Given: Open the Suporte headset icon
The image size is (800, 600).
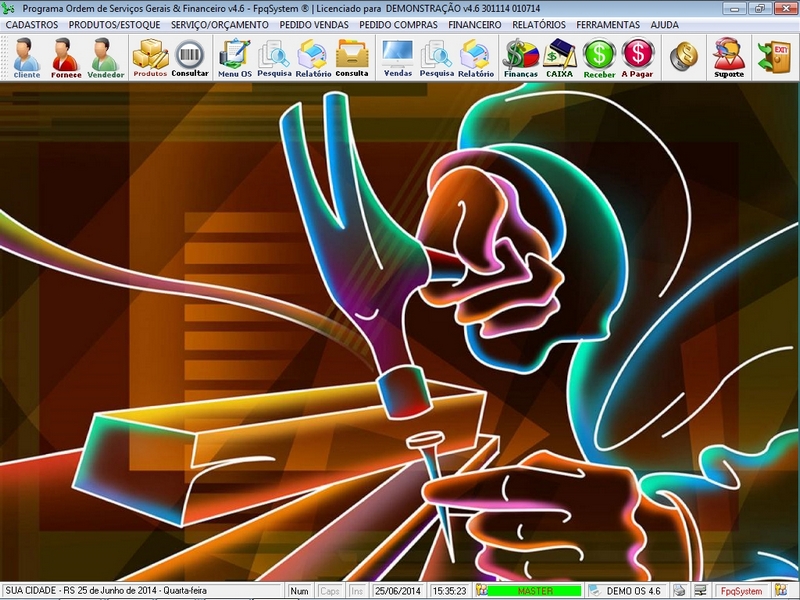Looking at the screenshot, I should click(x=729, y=57).
